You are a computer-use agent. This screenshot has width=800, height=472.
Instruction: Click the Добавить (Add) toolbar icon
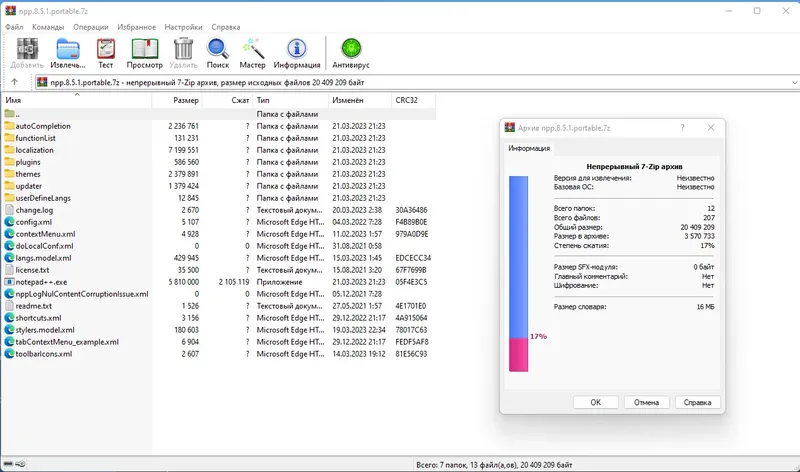[x=27, y=49]
